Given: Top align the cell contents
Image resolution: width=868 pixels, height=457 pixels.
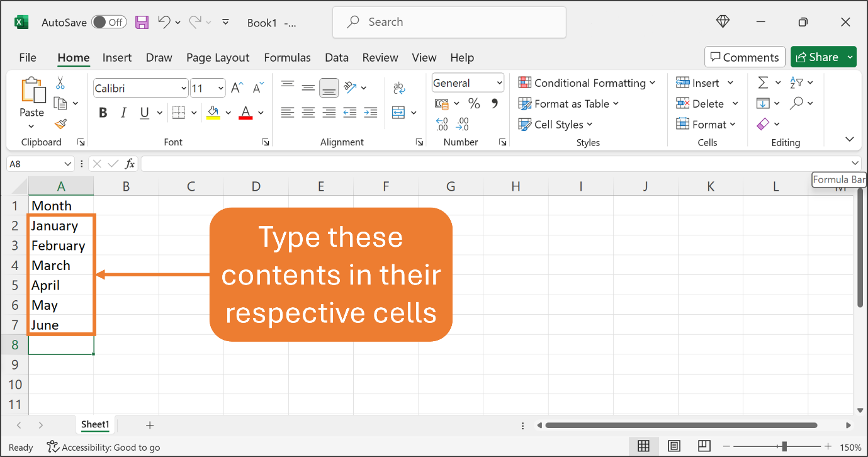Looking at the screenshot, I should (x=287, y=85).
